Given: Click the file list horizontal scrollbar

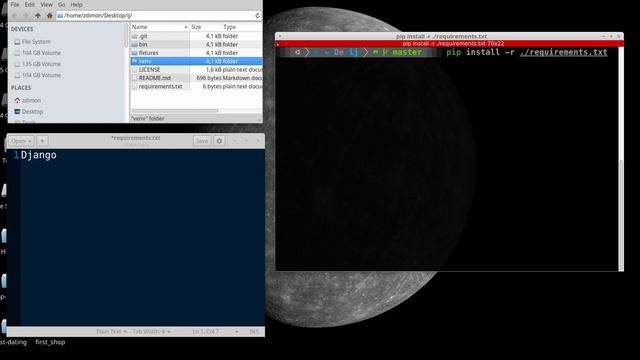Looking at the screenshot, I should click(175, 111).
